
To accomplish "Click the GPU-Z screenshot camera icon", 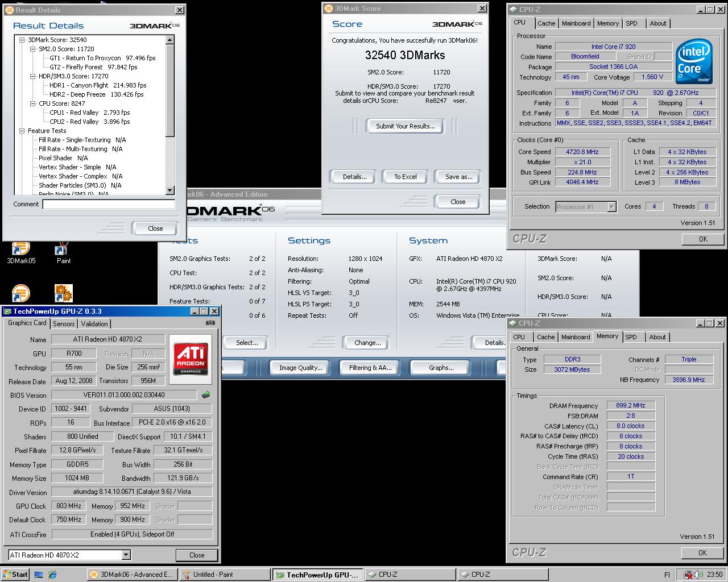I will coord(210,323).
